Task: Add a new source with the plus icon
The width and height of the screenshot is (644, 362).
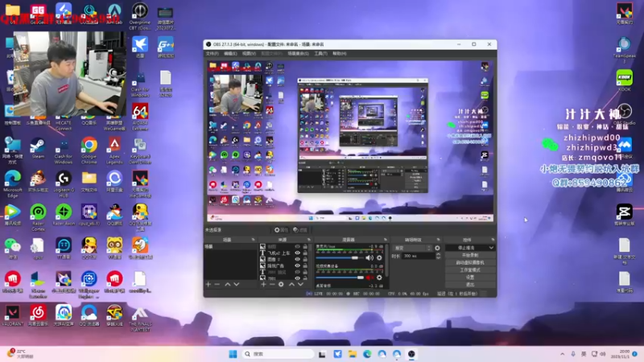Action: 263,284
